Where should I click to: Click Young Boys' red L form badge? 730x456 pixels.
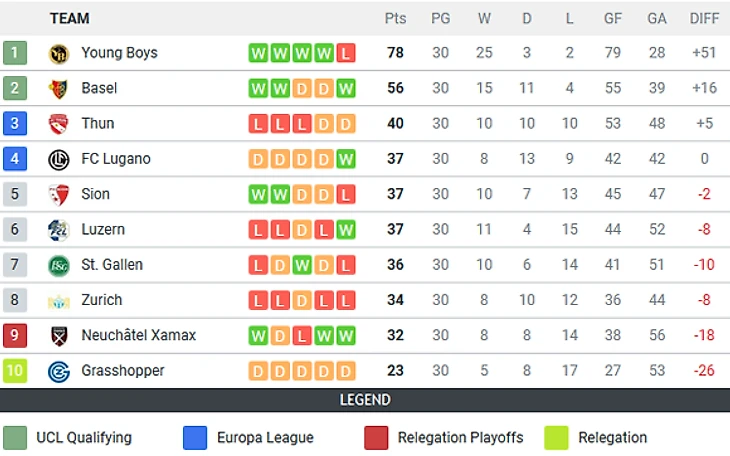pos(346,53)
